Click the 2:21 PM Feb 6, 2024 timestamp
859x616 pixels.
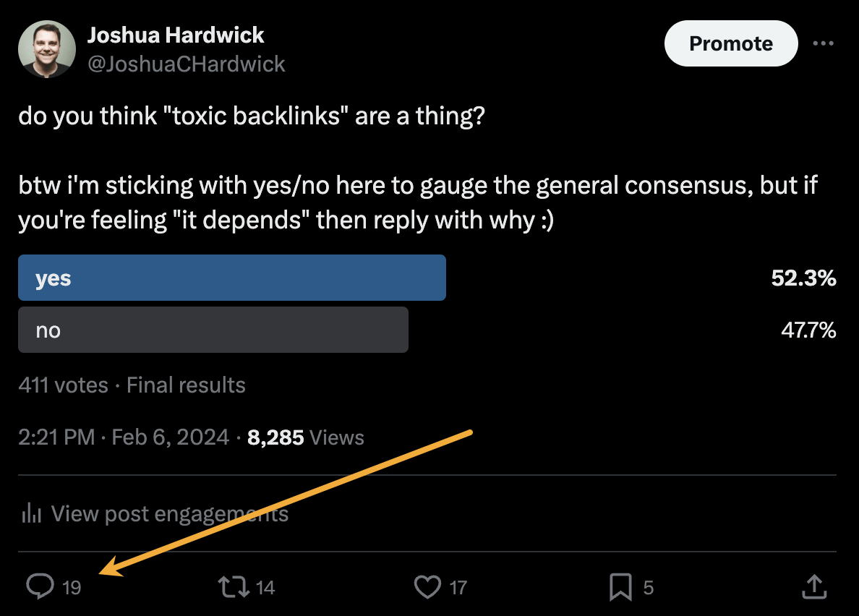click(x=124, y=437)
